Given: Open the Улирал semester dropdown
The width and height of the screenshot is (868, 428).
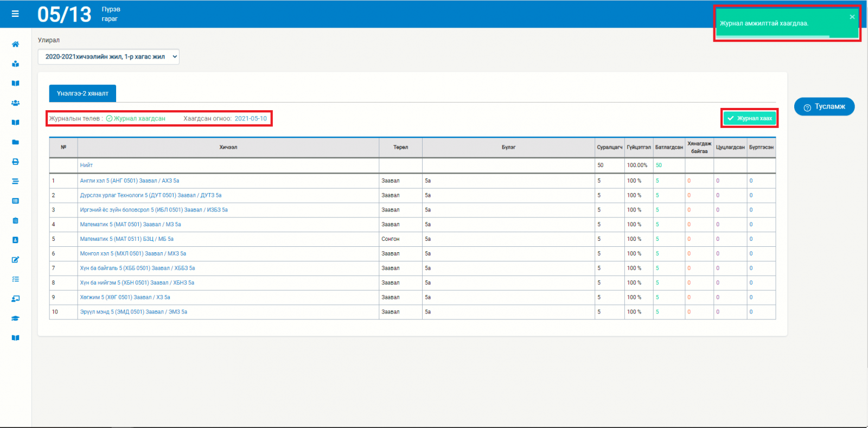Looking at the screenshot, I should [x=108, y=56].
